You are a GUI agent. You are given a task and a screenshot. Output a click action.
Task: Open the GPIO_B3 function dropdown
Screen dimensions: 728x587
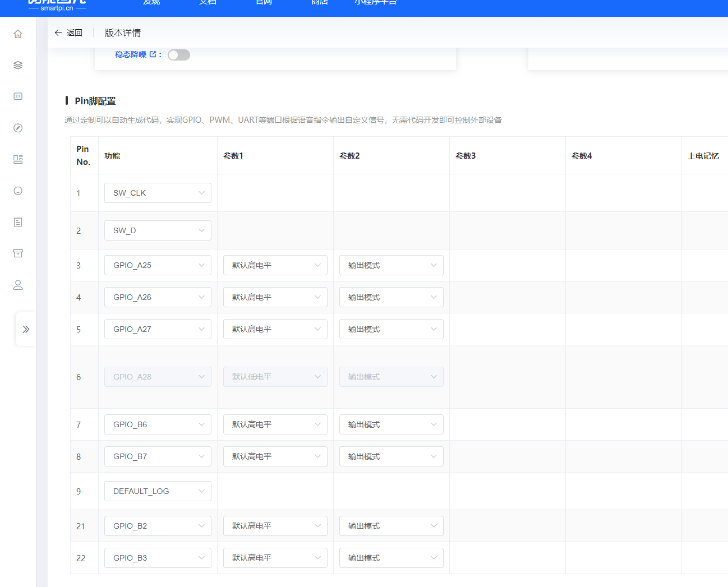(x=158, y=558)
